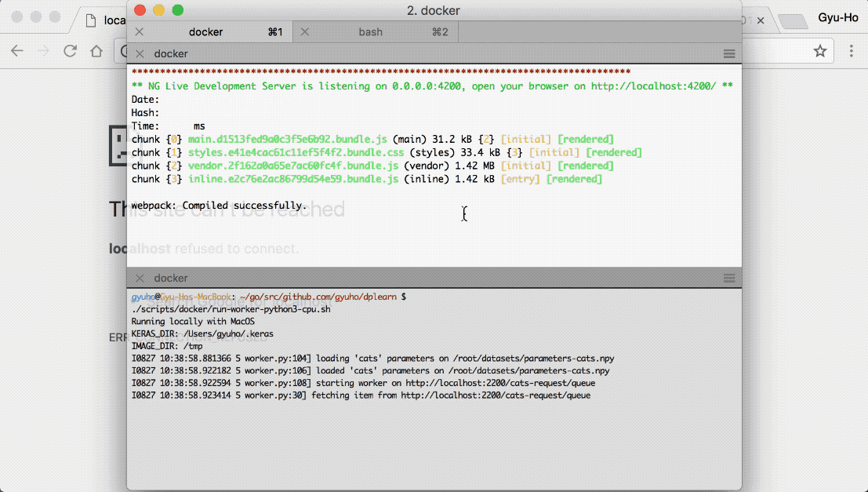Image resolution: width=868 pixels, height=492 pixels.
Task: Click the 'starting worker on' localhost:2200 URL
Action: point(500,383)
